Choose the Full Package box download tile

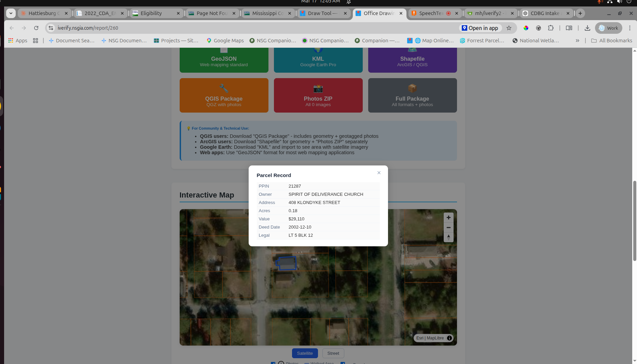[x=412, y=95]
